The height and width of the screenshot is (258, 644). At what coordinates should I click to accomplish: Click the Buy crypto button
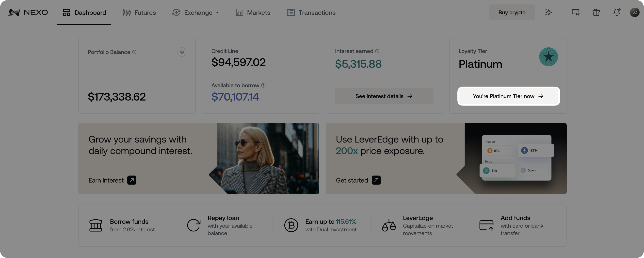pos(512,12)
